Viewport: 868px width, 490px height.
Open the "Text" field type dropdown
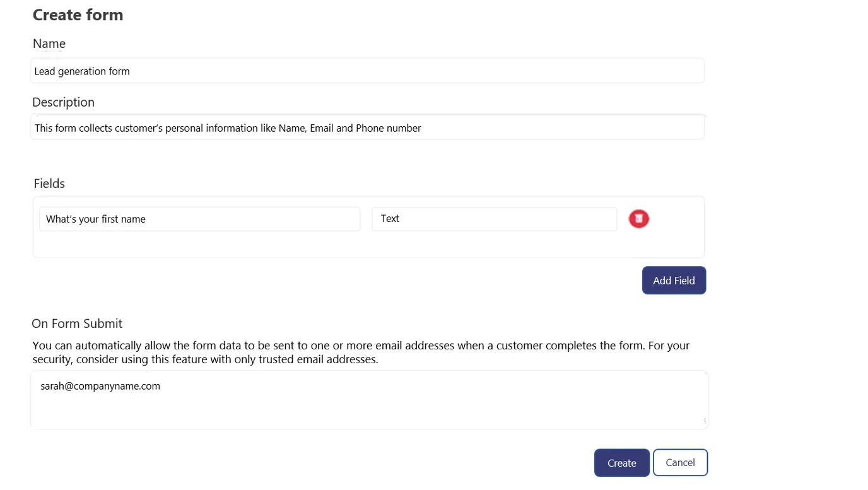click(494, 219)
